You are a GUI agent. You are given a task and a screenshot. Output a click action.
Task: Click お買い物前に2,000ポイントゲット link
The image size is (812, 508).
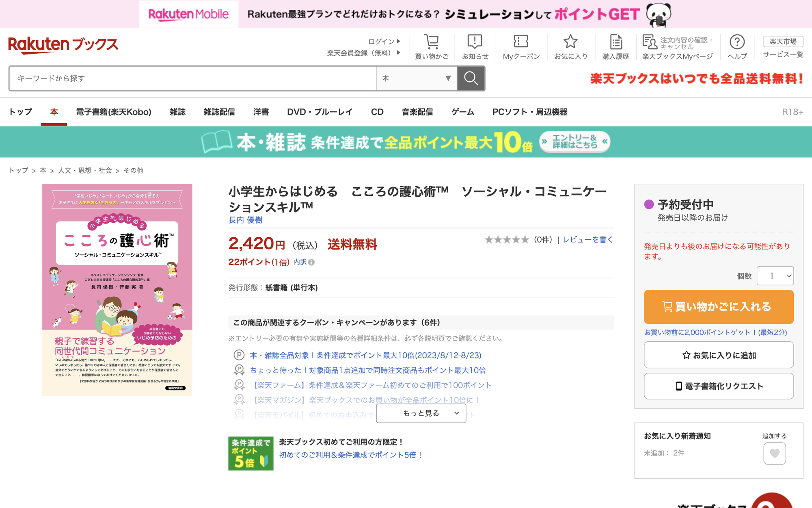click(x=715, y=332)
